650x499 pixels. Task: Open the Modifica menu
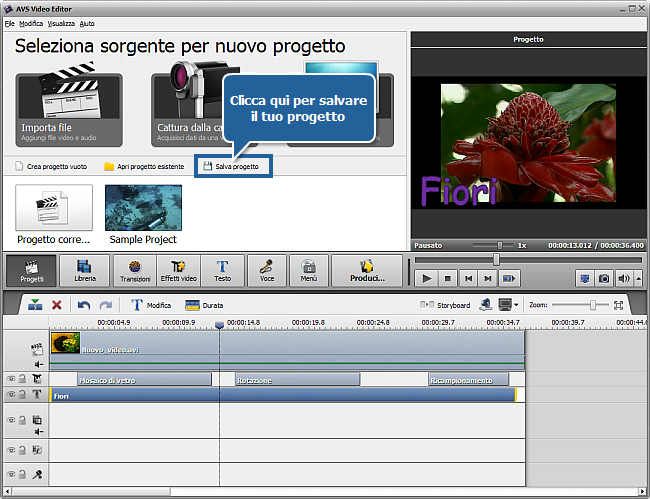point(31,22)
